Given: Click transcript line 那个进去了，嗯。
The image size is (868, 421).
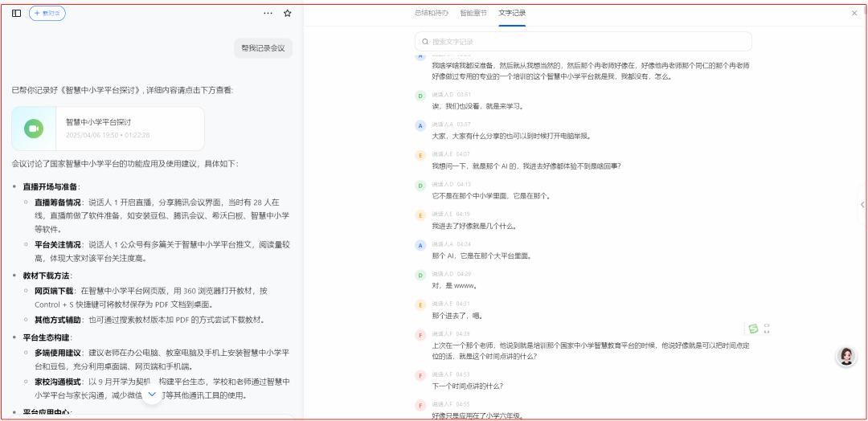Looking at the screenshot, I should point(458,315).
